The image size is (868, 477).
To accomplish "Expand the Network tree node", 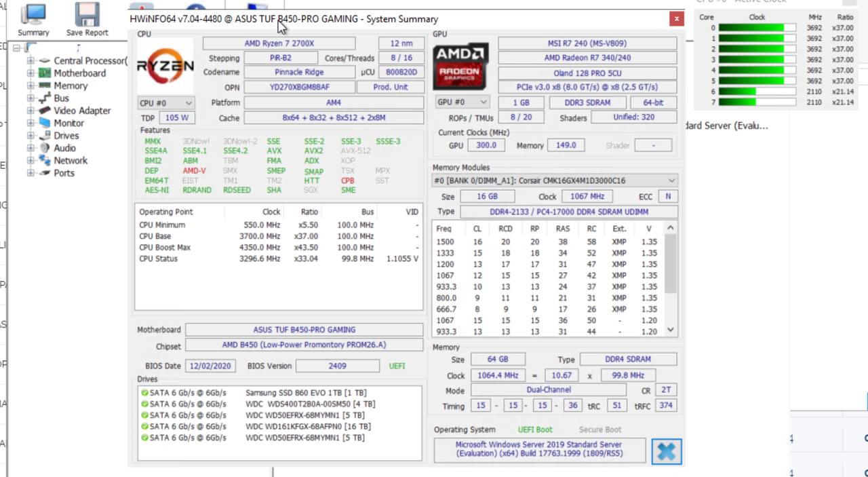I will pos(31,160).
